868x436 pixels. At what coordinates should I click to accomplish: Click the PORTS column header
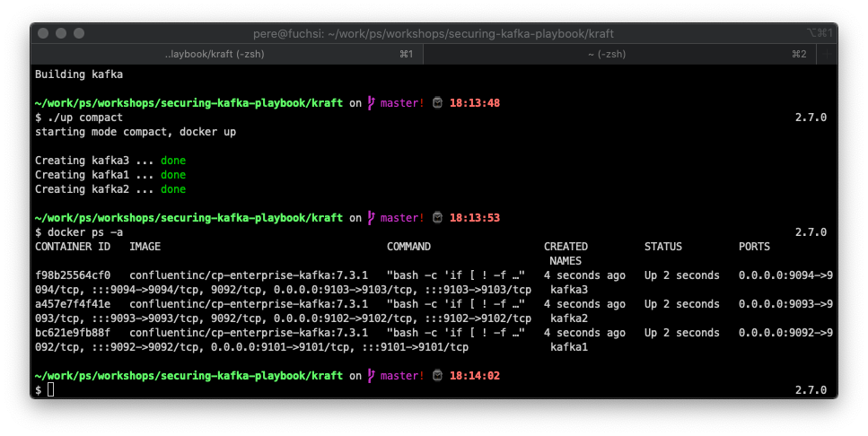[x=754, y=247]
